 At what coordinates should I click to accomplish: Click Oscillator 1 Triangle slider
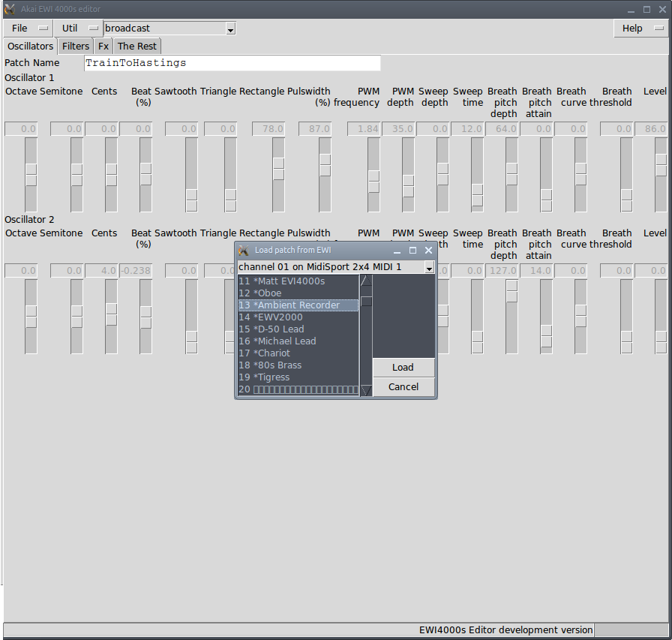click(x=230, y=175)
